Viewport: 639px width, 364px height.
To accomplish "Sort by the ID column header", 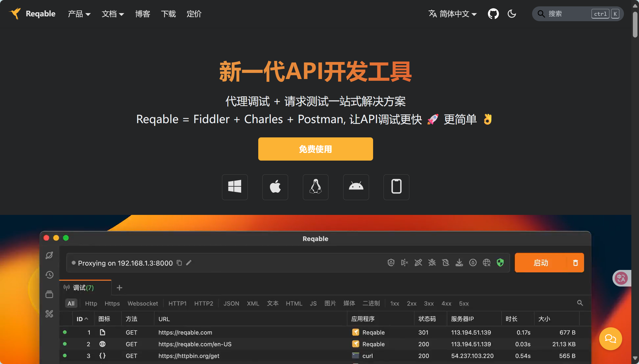I will coord(82,319).
